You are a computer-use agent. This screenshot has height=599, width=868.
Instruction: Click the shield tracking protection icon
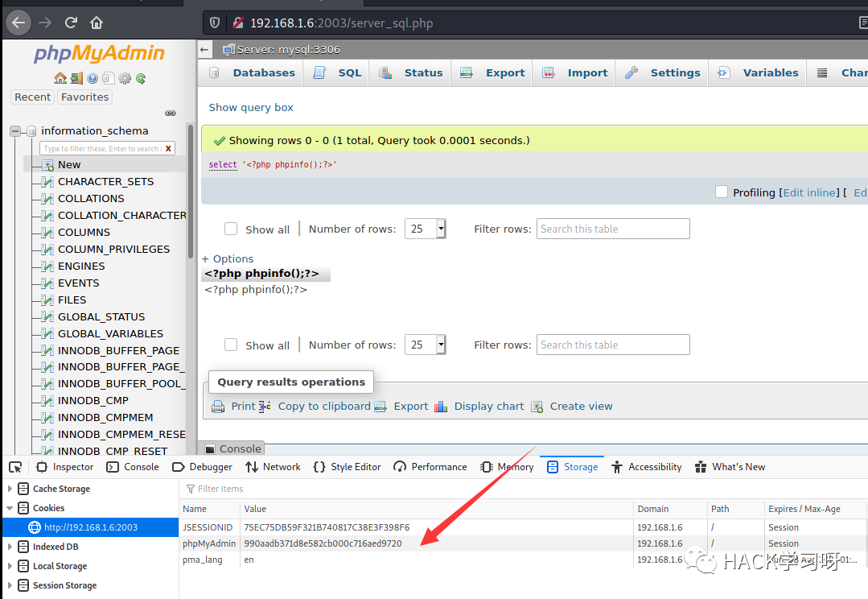(215, 23)
